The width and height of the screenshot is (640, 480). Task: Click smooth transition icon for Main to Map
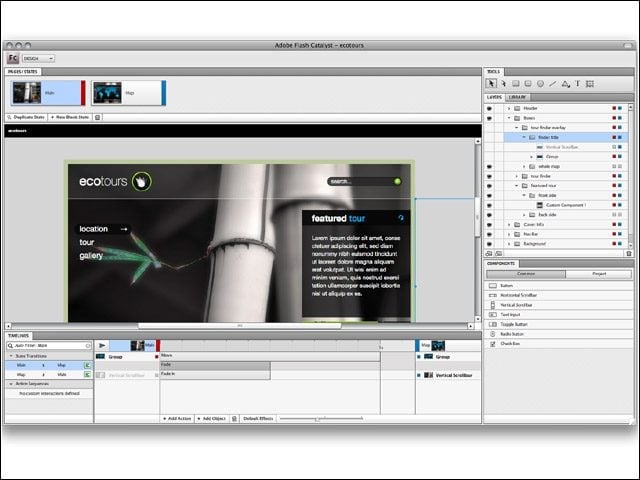tap(87, 365)
